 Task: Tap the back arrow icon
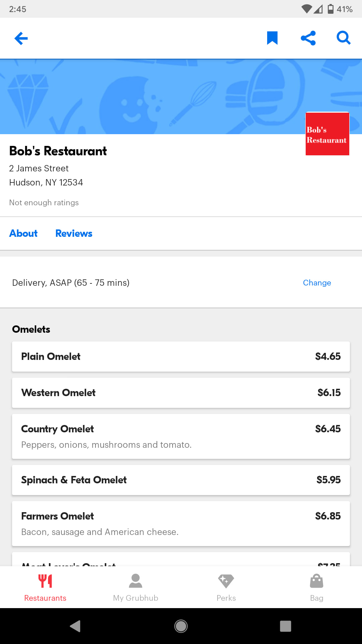[x=21, y=38]
